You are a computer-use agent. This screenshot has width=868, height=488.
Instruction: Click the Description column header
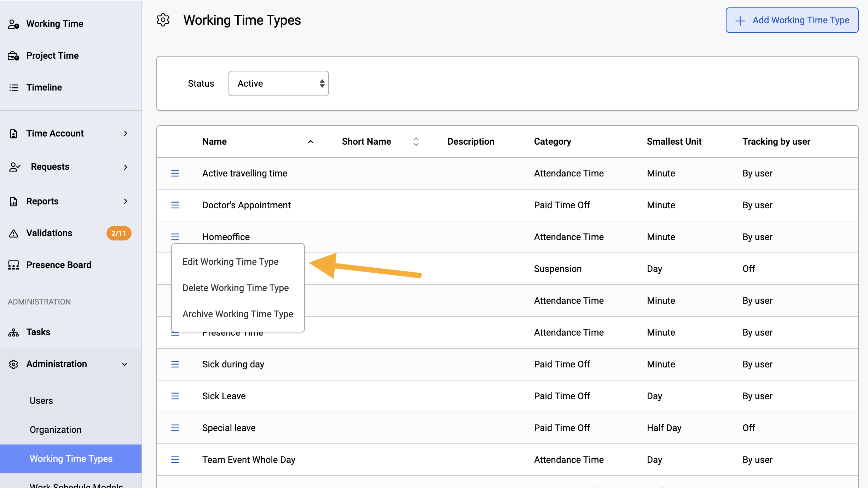(x=471, y=141)
